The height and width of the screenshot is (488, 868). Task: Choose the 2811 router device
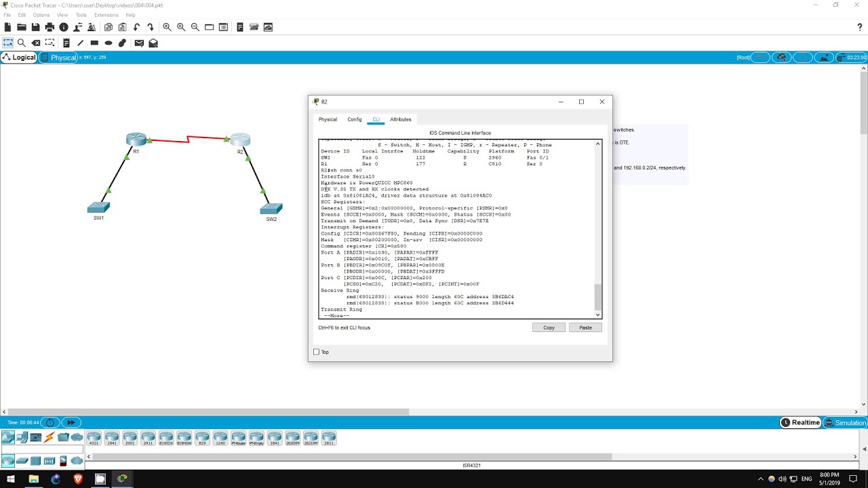click(x=328, y=438)
